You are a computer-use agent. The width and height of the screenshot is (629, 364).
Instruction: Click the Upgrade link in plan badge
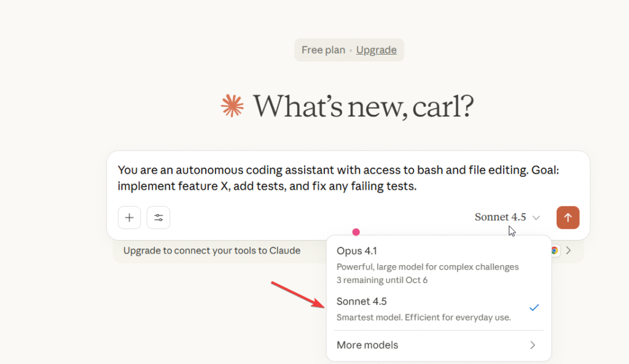coord(376,50)
